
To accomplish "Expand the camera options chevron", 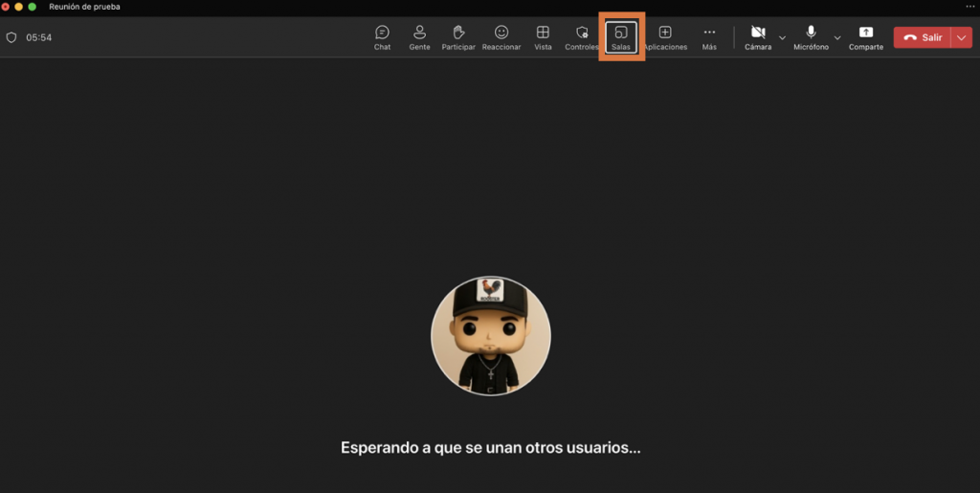I will 783,38.
